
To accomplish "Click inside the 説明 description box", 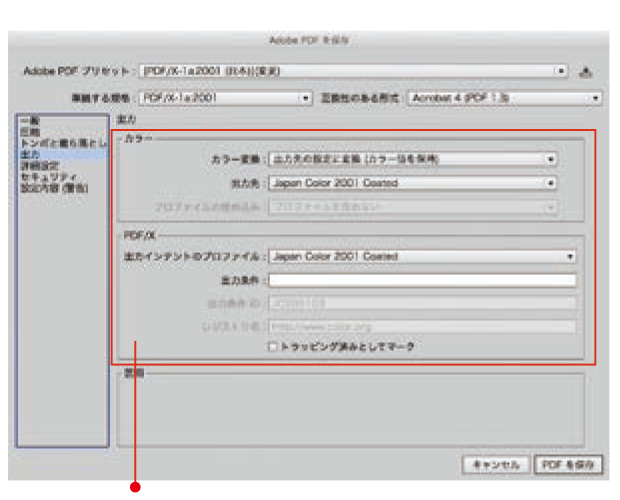I will click(x=350, y=411).
